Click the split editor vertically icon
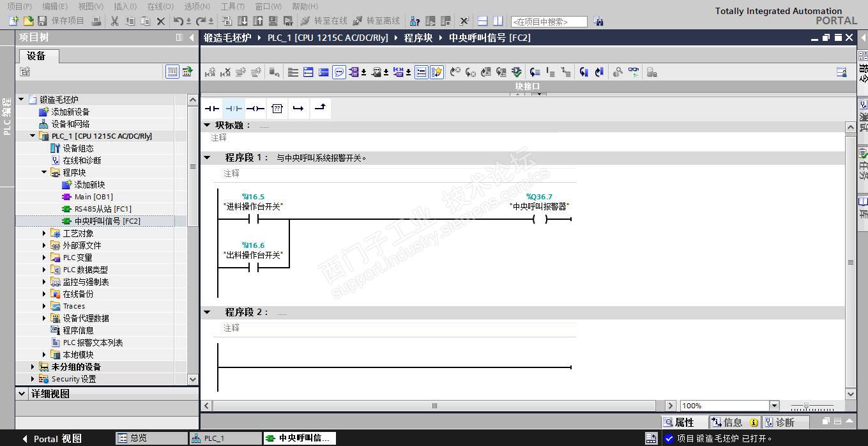The image size is (868, 446). [x=498, y=21]
